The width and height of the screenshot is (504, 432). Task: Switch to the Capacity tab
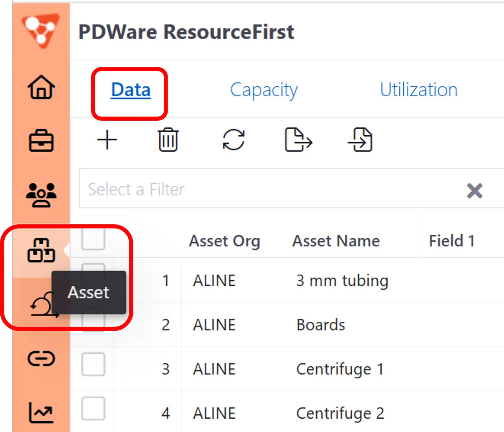click(x=264, y=91)
